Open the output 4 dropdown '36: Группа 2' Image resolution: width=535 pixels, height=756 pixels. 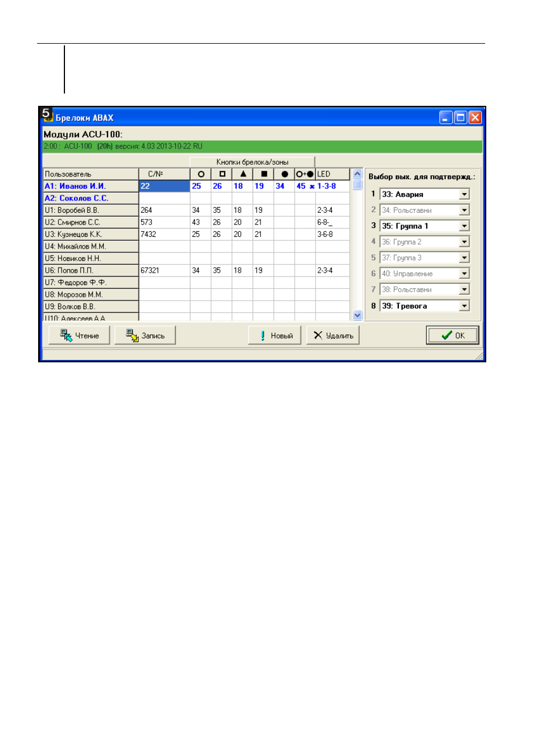coord(464,242)
